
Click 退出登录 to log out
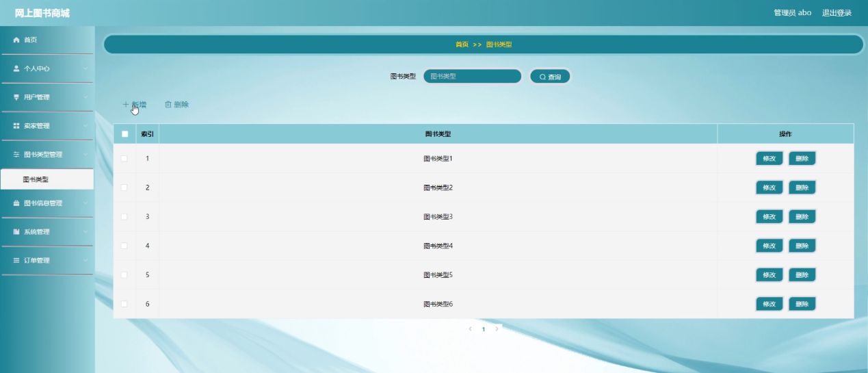click(837, 13)
